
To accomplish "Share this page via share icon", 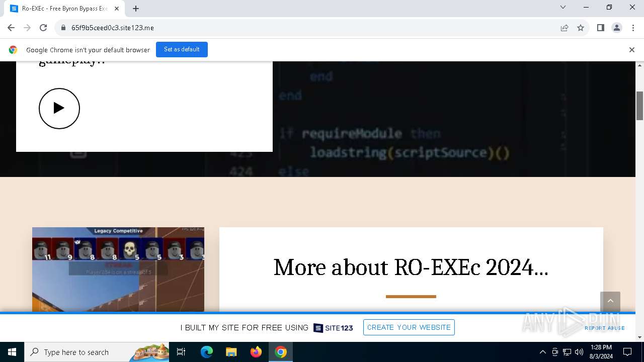I will pyautogui.click(x=565, y=28).
